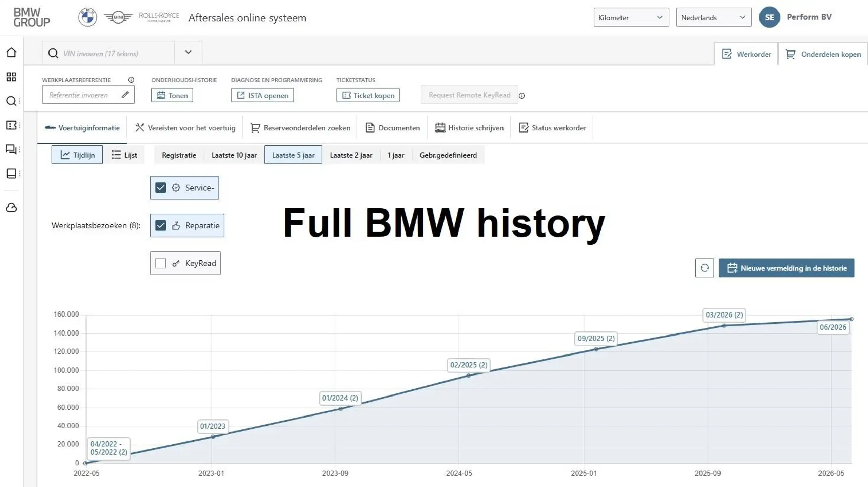Screen dimensions: 868x487
Task: Click the 06/2026 timeline marker
Action: [833, 327]
